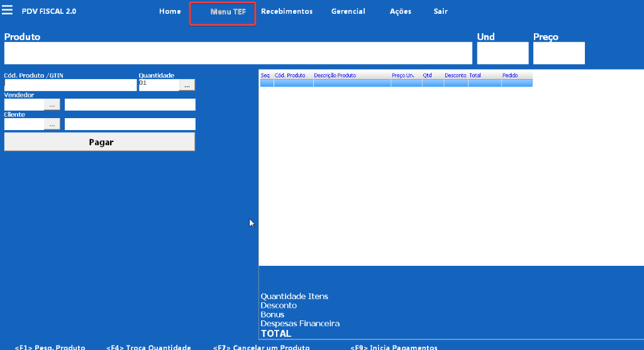The width and height of the screenshot is (644, 350).
Task: Select the Preço display box
Action: [x=558, y=53]
